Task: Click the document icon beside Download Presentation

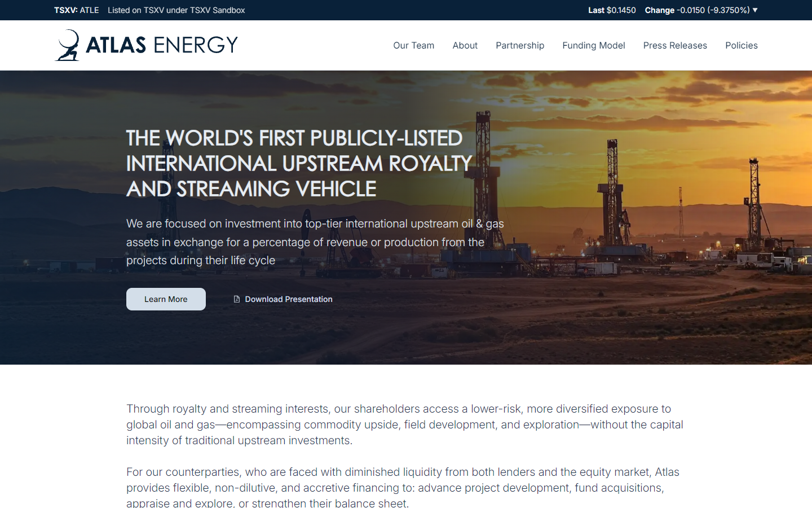Action: pos(237,299)
